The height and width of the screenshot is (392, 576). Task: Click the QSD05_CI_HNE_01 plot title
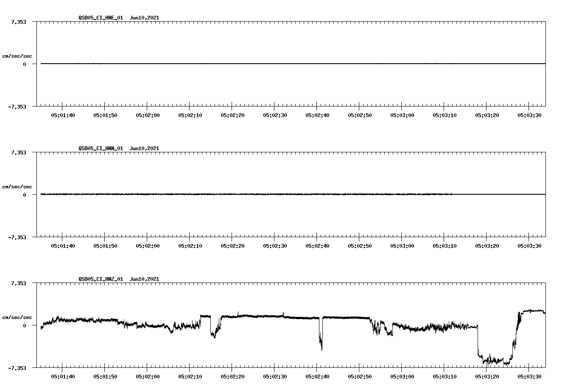point(119,17)
